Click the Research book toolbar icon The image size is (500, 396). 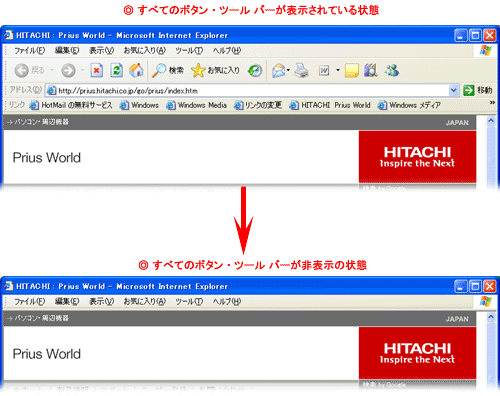tap(371, 70)
